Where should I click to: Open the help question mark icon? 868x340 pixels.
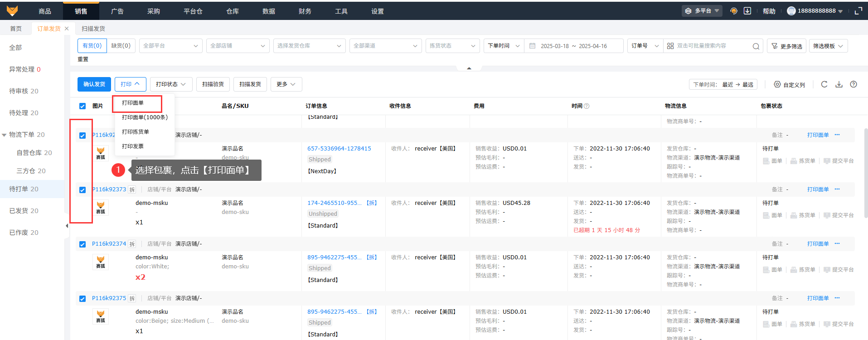pos(853,84)
